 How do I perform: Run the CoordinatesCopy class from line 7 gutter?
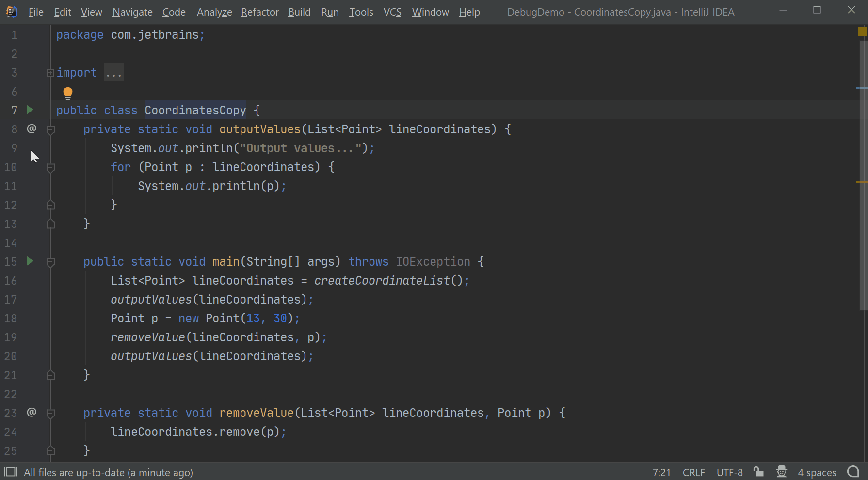click(x=30, y=110)
